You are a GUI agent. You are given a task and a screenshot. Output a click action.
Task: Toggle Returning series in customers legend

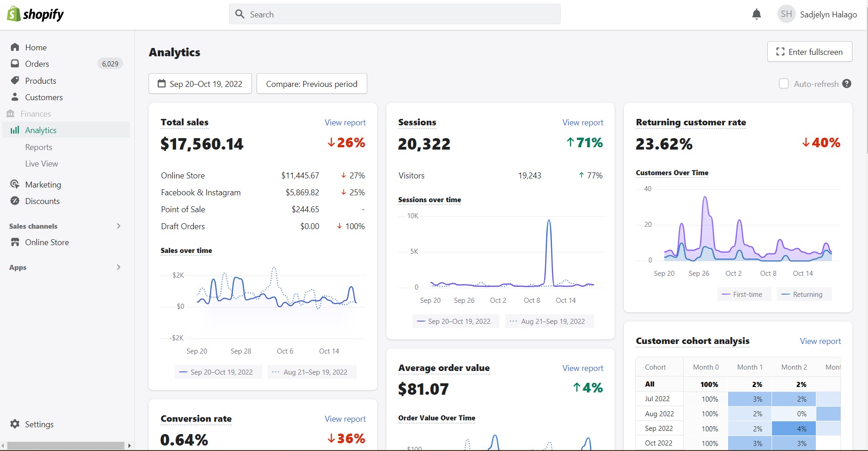(804, 294)
